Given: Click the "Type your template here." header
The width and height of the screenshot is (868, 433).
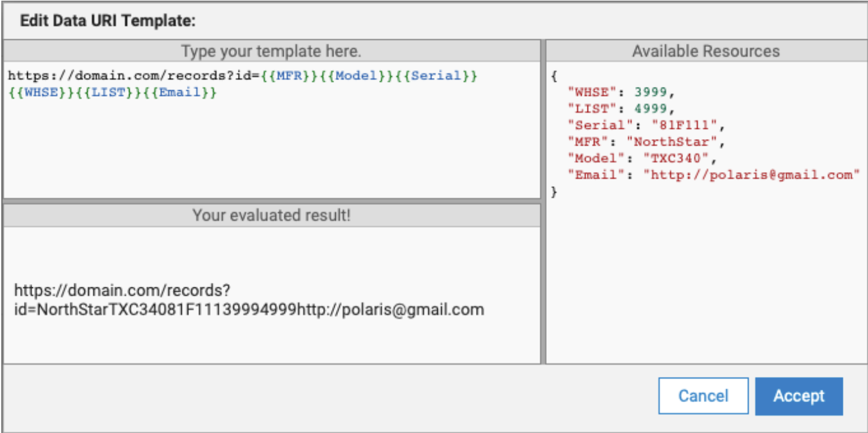Looking at the screenshot, I should pos(271,52).
